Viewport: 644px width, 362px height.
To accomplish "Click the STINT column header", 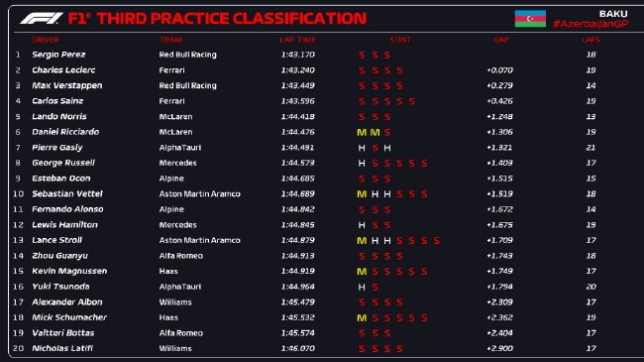I will (400, 40).
